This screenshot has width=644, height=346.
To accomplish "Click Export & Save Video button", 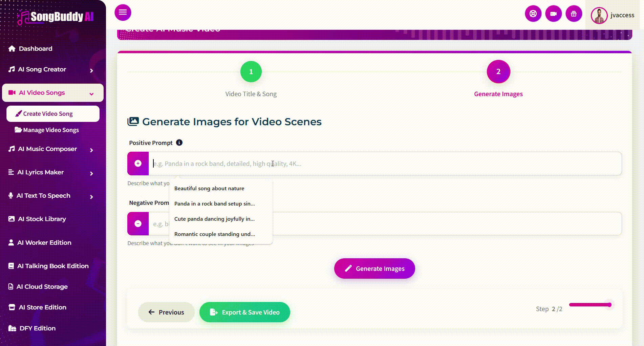I will point(244,312).
